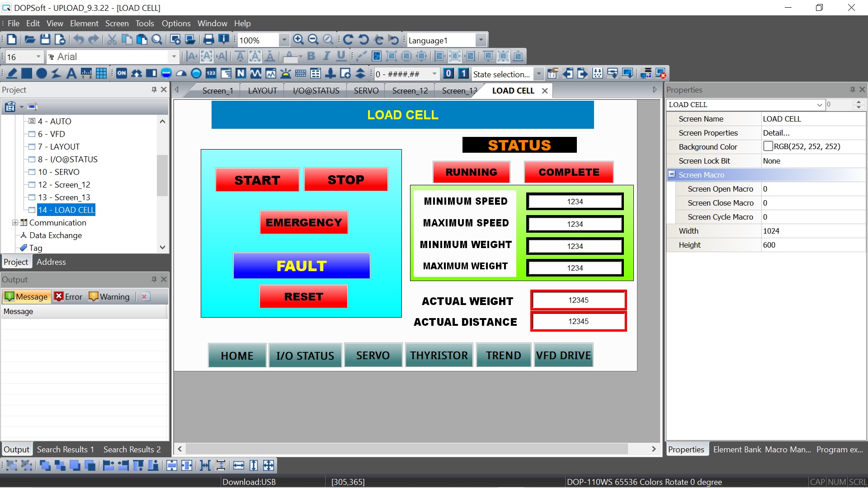Click the Save project icon
868x488 pixels.
click(45, 40)
